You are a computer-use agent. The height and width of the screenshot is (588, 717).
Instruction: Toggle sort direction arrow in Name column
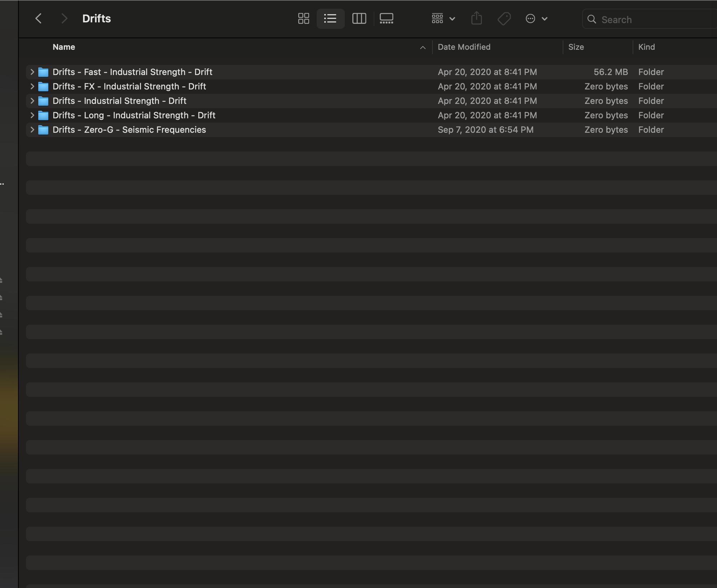(423, 47)
